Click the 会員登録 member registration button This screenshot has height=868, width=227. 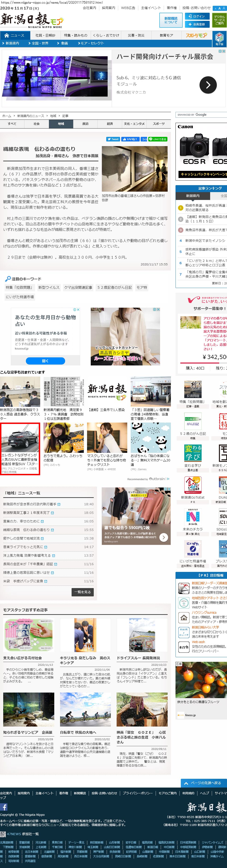[197, 24]
